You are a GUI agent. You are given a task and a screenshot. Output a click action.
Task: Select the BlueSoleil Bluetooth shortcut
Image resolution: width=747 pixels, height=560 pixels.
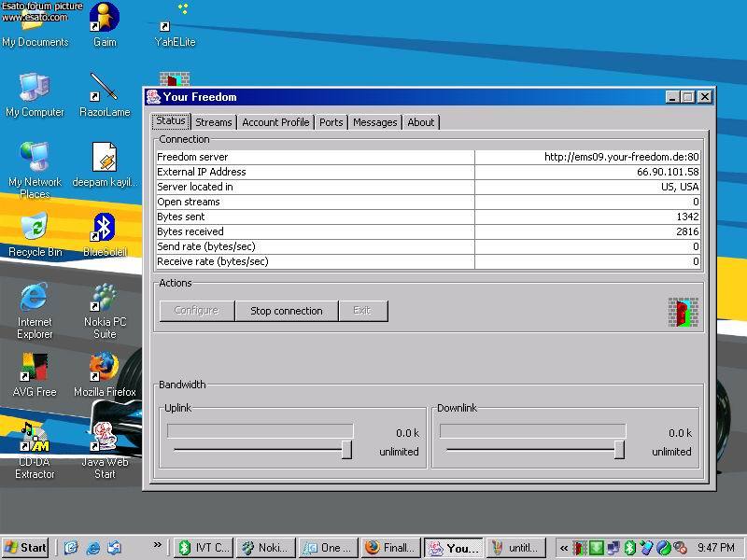coord(105,235)
